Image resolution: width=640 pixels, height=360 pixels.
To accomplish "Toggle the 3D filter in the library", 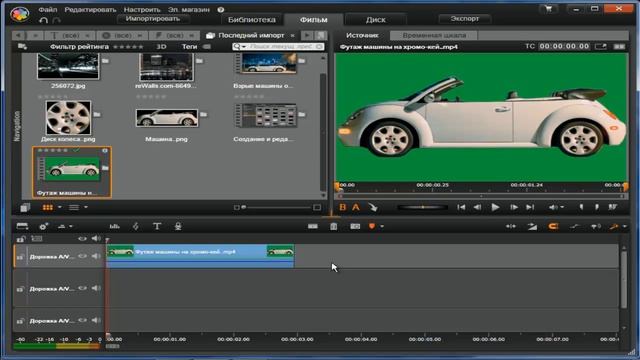I will [162, 47].
